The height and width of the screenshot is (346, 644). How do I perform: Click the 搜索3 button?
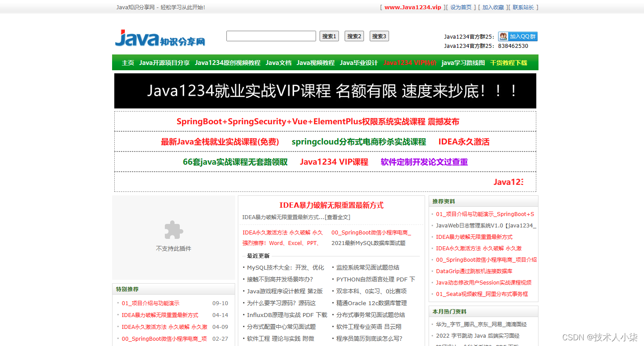(379, 36)
